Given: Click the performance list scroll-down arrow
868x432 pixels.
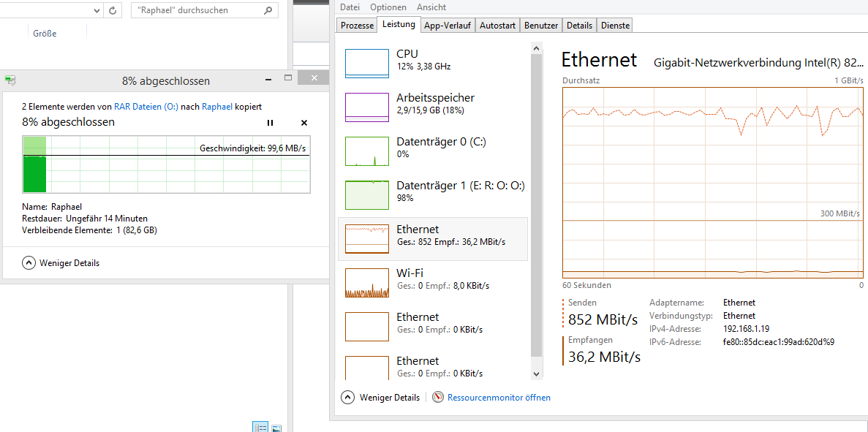Looking at the screenshot, I should tap(537, 373).
